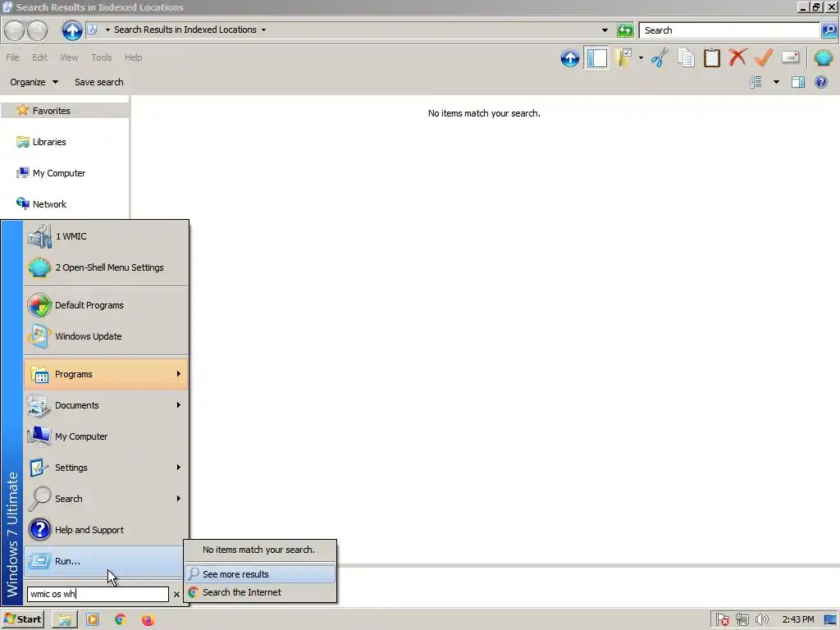
Task: Open the Help menu
Action: click(134, 57)
